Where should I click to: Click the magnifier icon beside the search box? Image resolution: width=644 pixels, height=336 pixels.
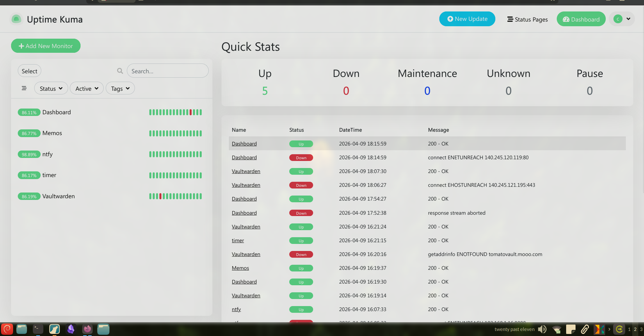click(120, 71)
